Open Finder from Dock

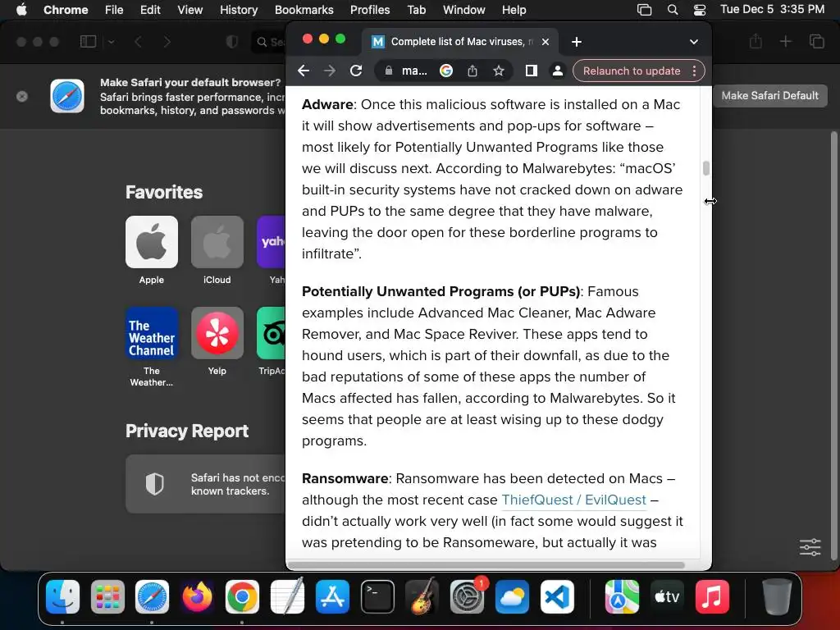point(62,597)
